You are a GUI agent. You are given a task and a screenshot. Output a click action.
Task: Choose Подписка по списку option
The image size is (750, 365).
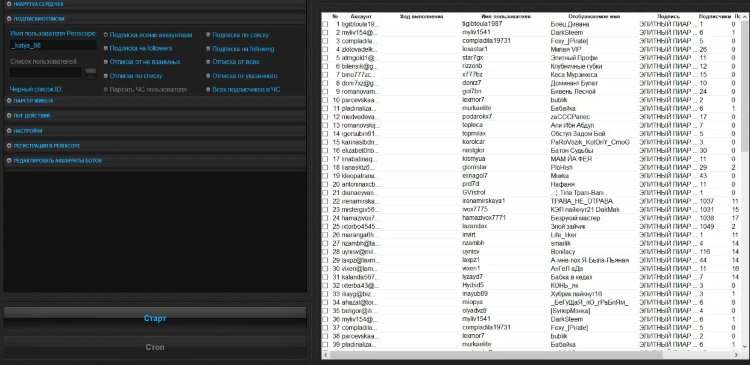(237, 35)
